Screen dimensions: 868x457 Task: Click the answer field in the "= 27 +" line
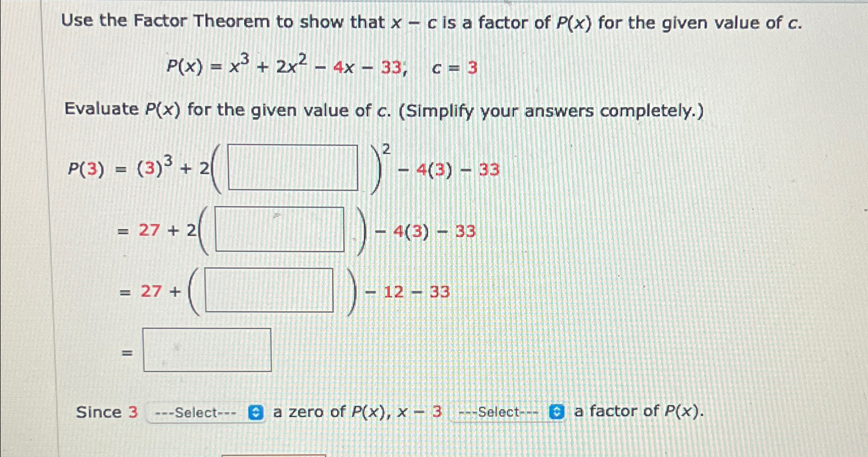tap(269, 290)
